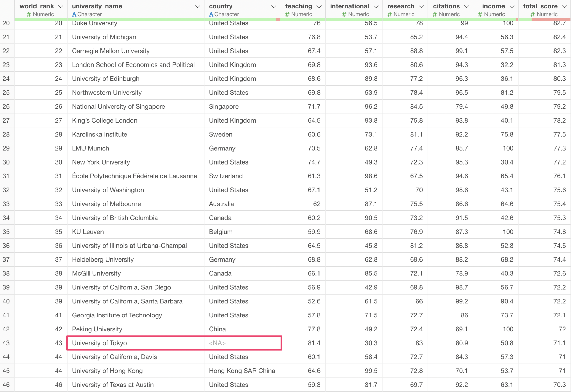Click total_score 82.4 for University of Michigan
This screenshot has height=392, width=571.
pyautogui.click(x=545, y=37)
